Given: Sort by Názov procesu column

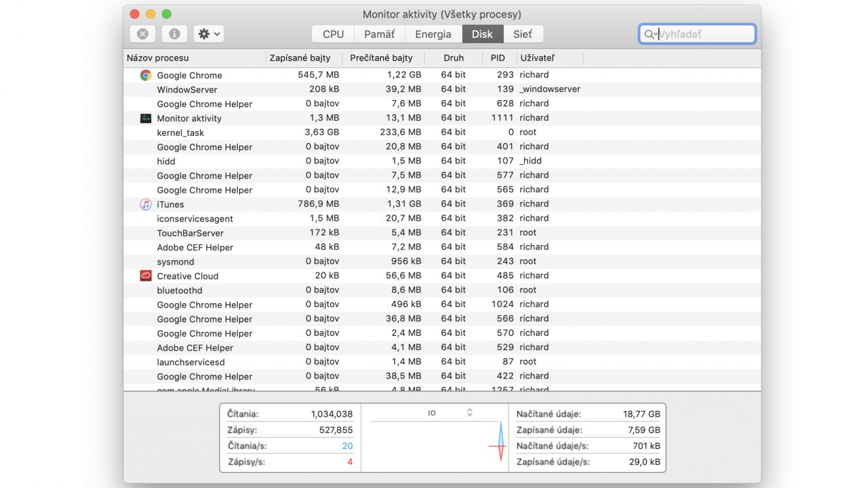Looking at the screenshot, I should pos(194,58).
